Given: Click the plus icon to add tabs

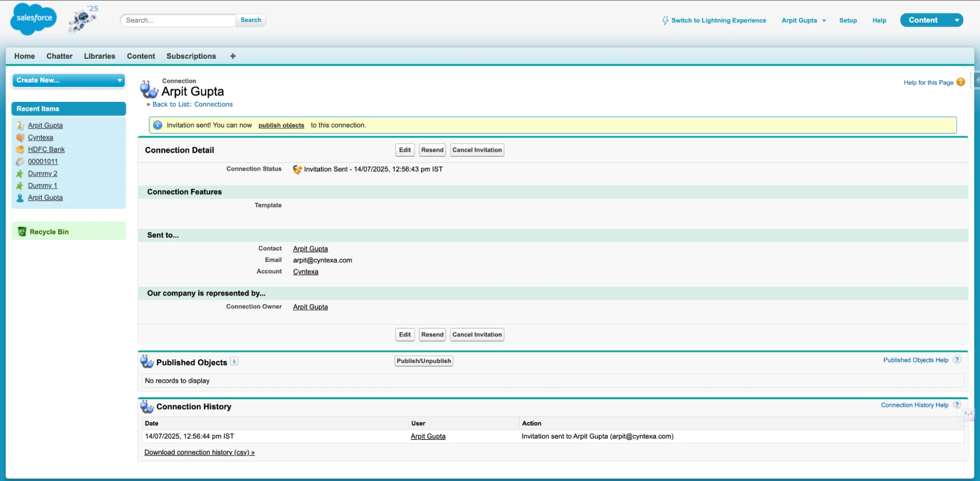Looking at the screenshot, I should [233, 56].
